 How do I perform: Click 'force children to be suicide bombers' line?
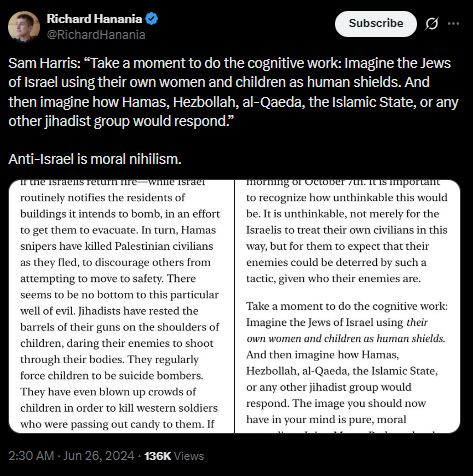[112, 375]
